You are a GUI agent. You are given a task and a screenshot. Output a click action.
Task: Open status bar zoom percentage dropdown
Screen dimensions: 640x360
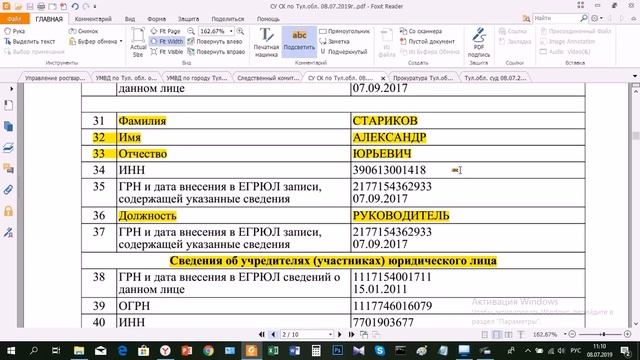pyautogui.click(x=565, y=334)
